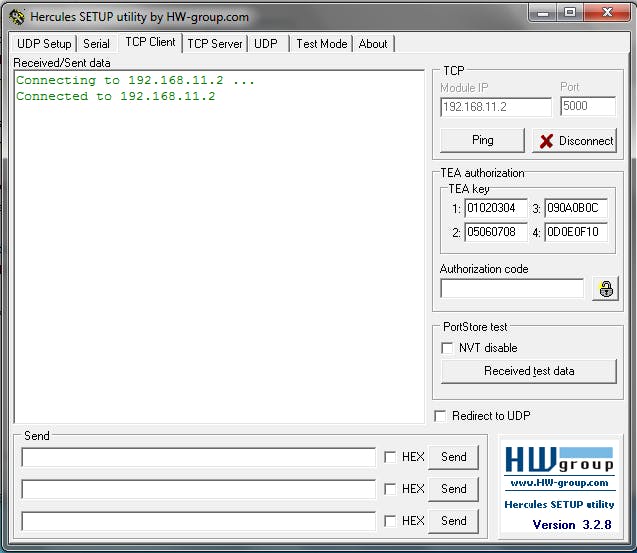Image resolution: width=637 pixels, height=553 pixels.
Task: Click the third Send text input field
Action: [198, 521]
